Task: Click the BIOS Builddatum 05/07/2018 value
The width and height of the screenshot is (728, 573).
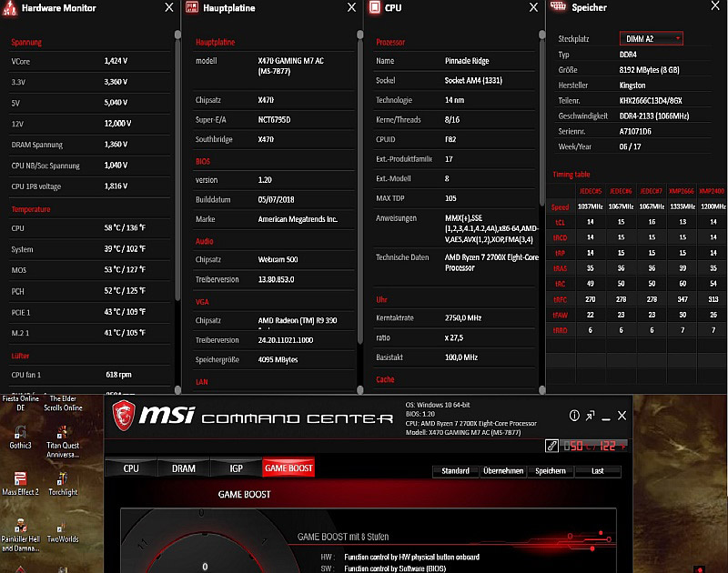Action: (x=276, y=199)
